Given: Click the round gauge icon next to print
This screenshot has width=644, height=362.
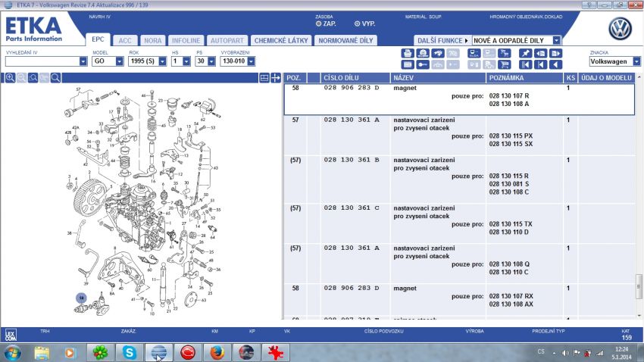Looking at the screenshot, I should (x=423, y=53).
